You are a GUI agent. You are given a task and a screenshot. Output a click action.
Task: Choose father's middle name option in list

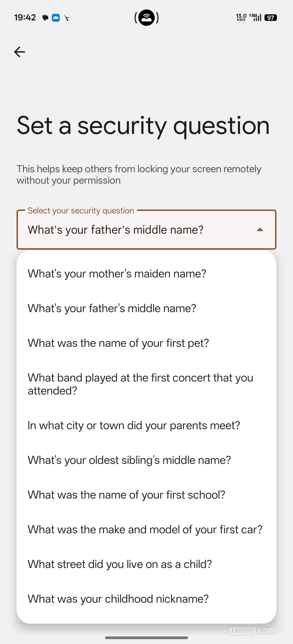[x=112, y=308]
